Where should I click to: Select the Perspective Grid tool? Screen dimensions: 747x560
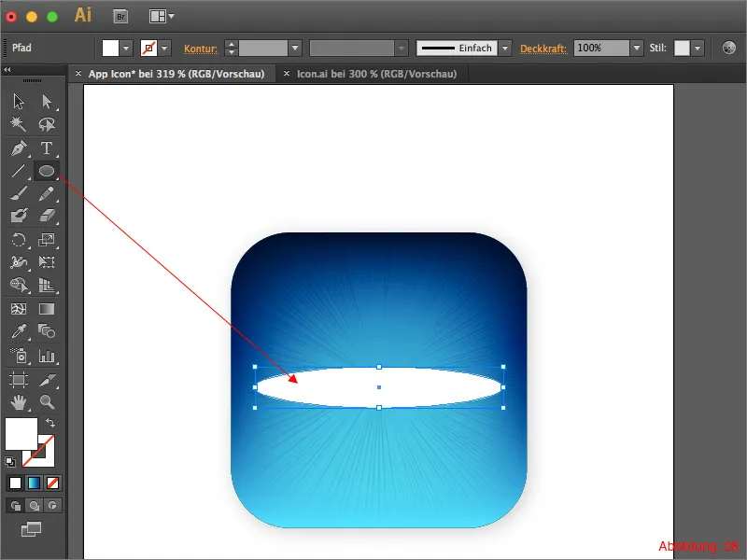click(x=47, y=285)
